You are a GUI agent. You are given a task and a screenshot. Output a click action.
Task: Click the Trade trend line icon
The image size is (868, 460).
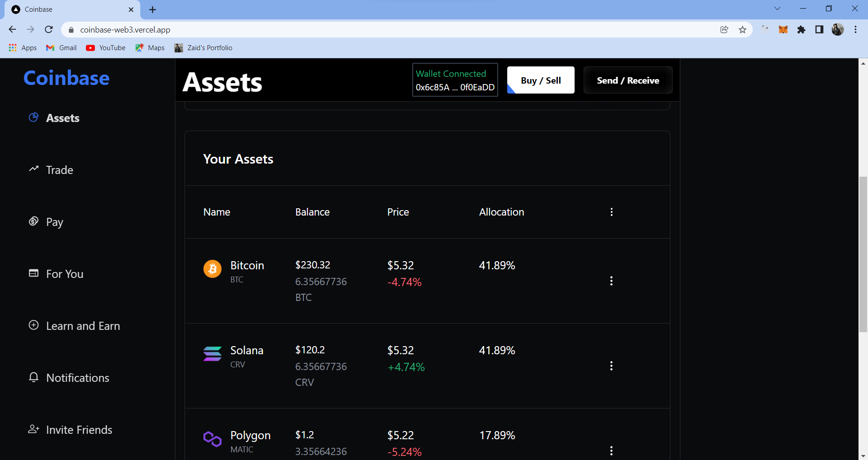coord(33,169)
